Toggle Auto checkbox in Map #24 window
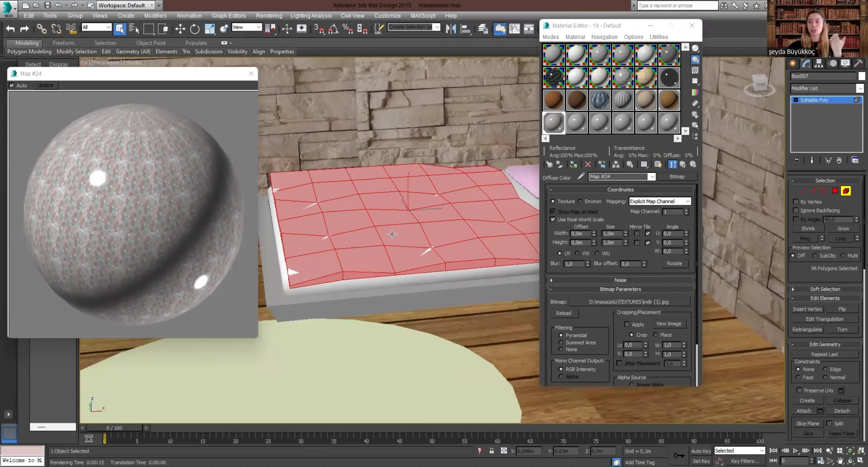This screenshot has height=467, width=868. [12, 85]
